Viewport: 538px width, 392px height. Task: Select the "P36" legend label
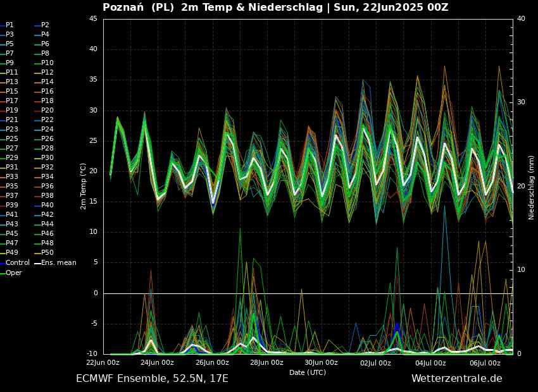pos(47,186)
